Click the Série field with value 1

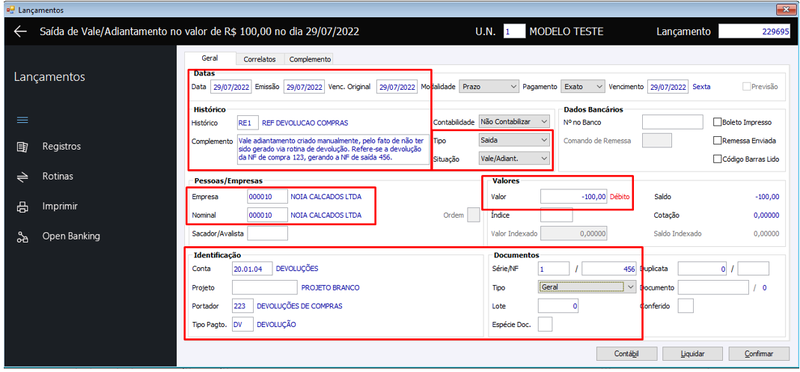(554, 268)
